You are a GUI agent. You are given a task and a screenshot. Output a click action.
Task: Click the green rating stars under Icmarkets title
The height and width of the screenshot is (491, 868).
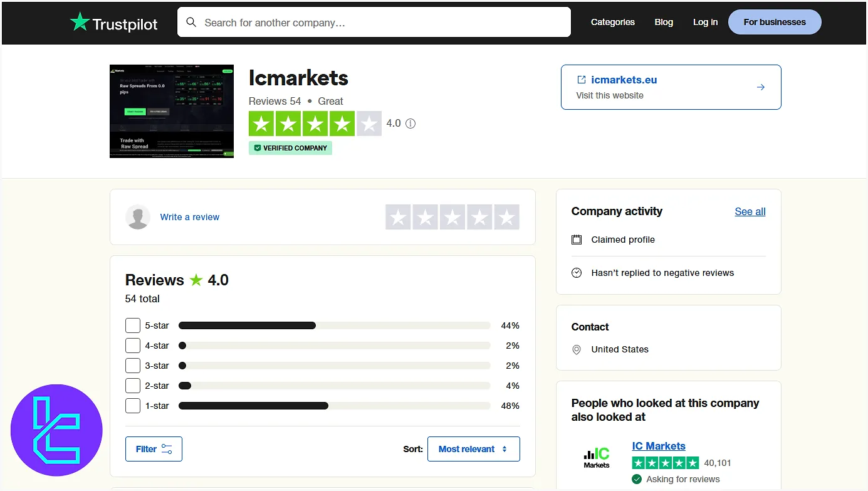point(315,124)
